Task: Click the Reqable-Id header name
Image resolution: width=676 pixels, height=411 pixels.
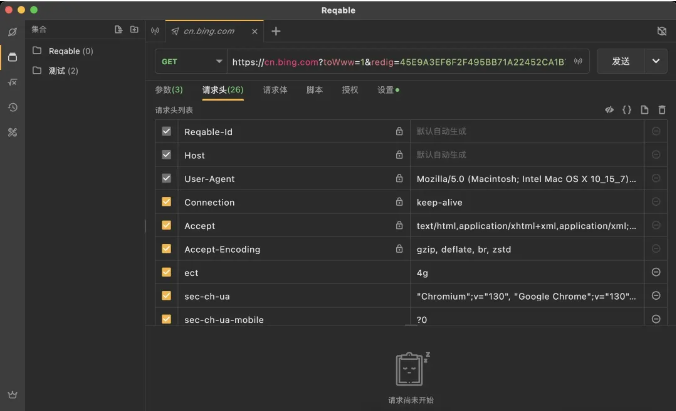Action: [208, 132]
